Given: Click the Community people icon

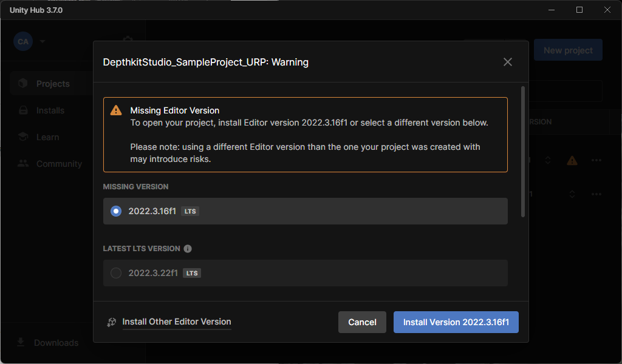Looking at the screenshot, I should point(23,164).
